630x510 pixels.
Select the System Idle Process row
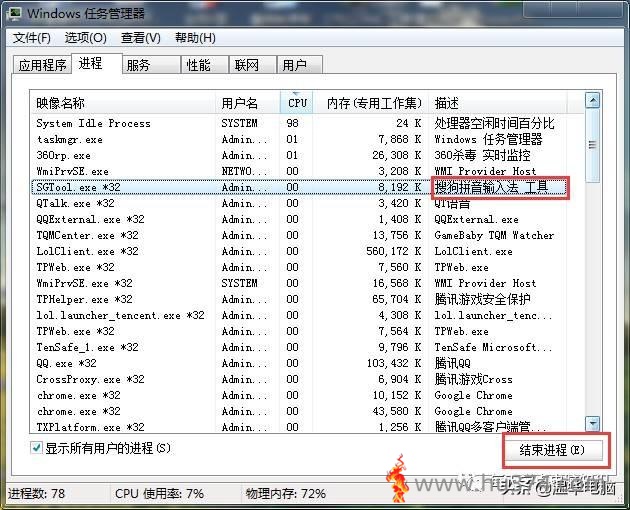point(299,123)
